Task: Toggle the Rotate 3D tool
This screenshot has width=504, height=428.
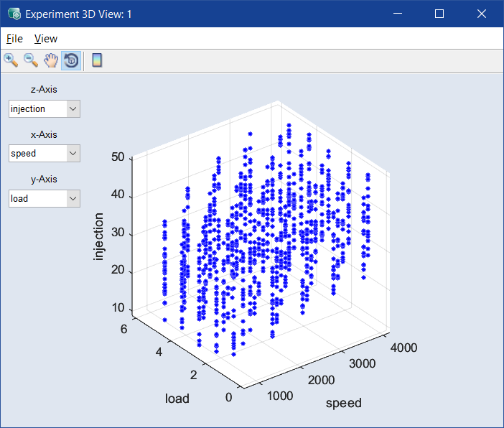Action: tap(71, 60)
